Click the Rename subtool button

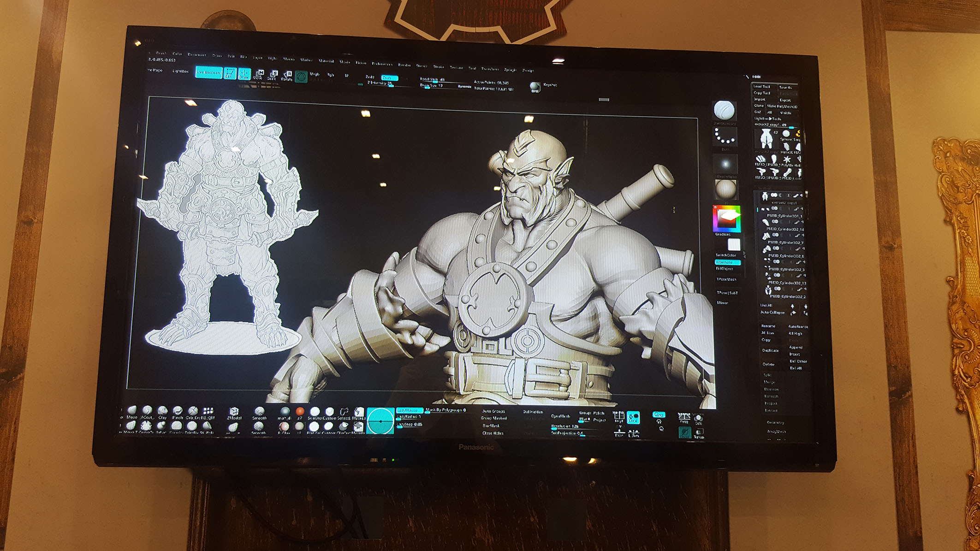(x=768, y=326)
